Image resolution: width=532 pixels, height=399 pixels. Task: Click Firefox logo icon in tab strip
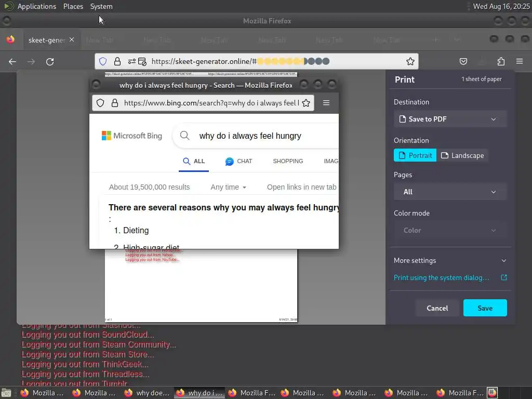pyautogui.click(x=10, y=39)
